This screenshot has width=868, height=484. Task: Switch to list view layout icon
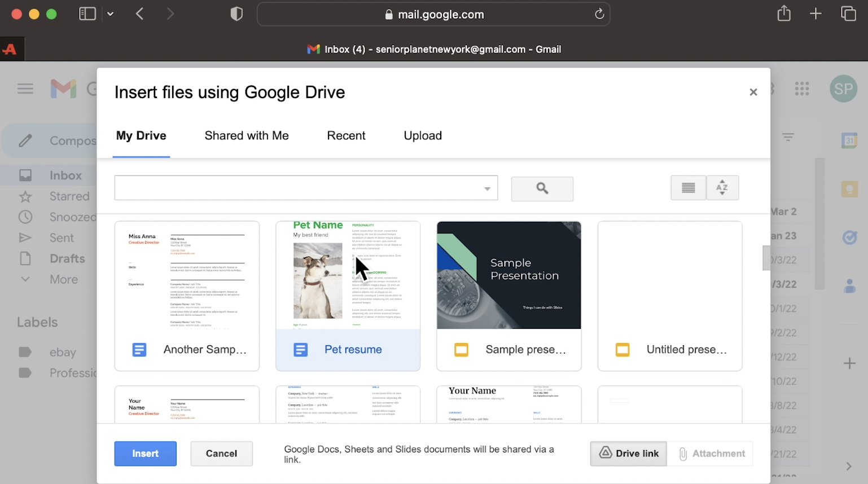pos(687,187)
